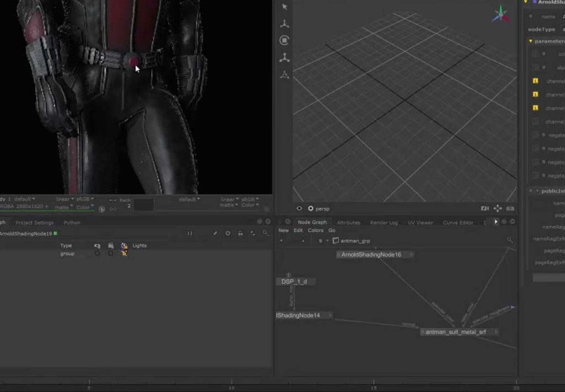
Task: Collapse the parameters section triangle
Action: (x=530, y=41)
